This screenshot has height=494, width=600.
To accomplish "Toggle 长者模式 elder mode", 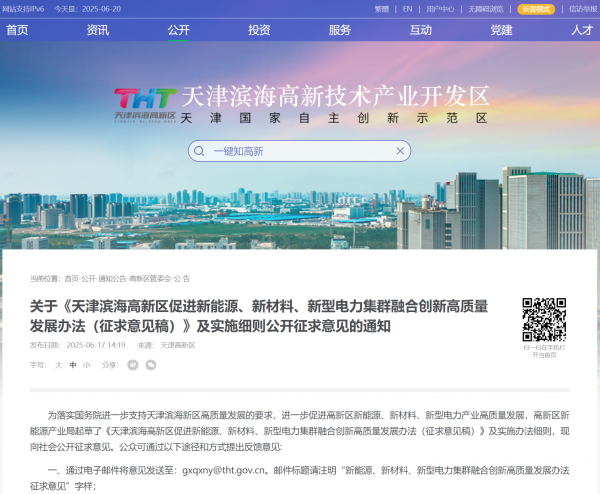I will [536, 9].
